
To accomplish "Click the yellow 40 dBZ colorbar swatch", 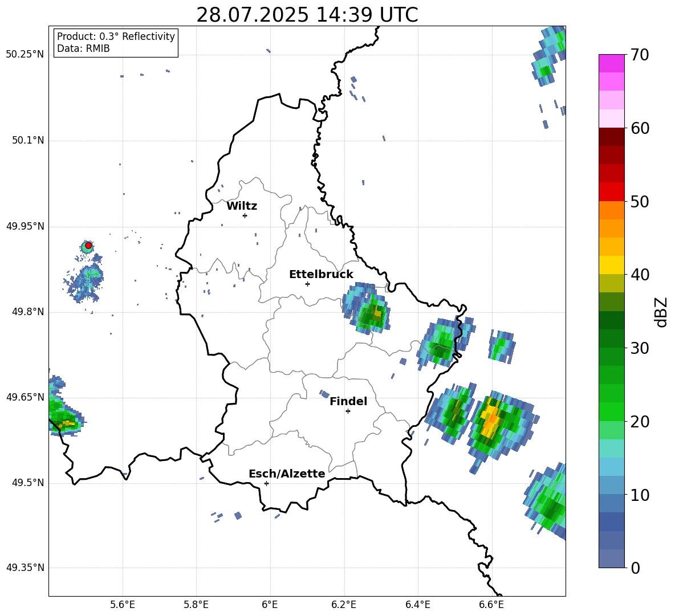I will tap(611, 265).
